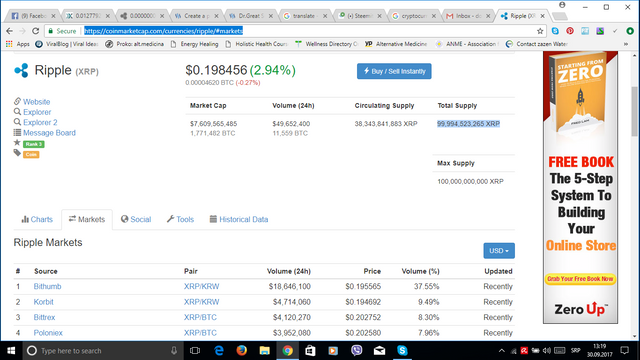Open Korbit source link
Screen dimensions: 640x360
tap(43, 302)
